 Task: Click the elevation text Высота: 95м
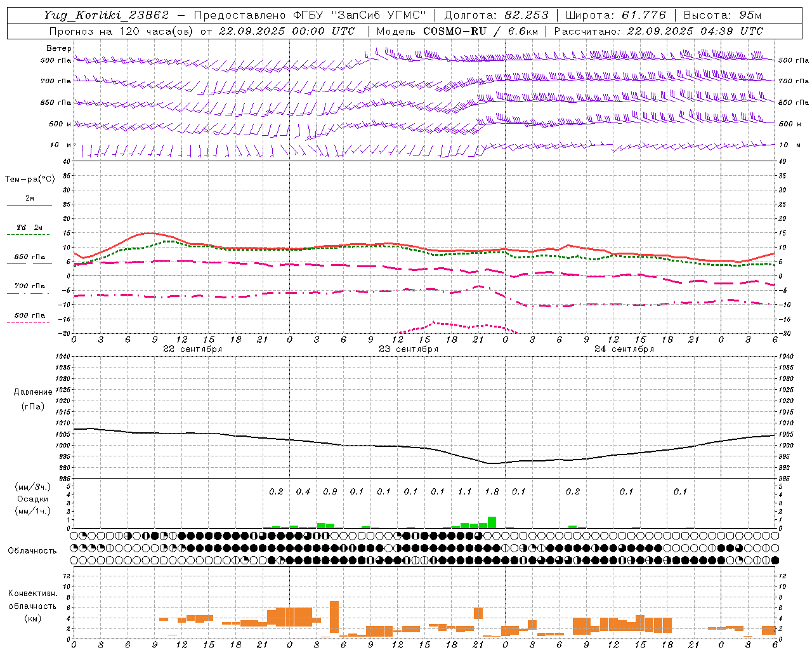click(x=722, y=15)
